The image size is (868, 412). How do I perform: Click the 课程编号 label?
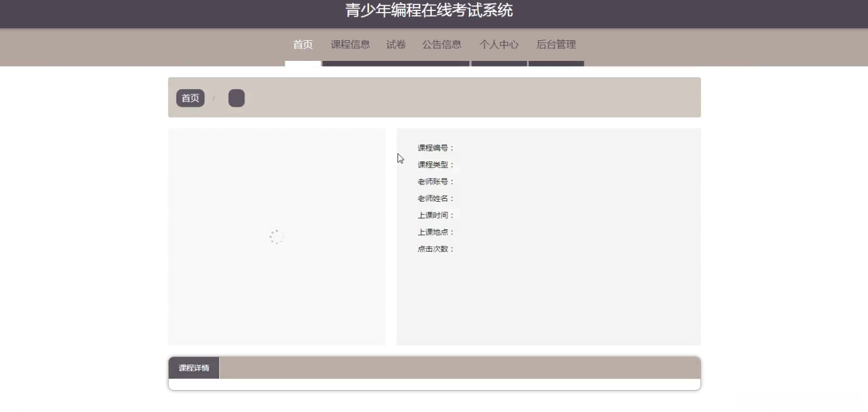[x=436, y=148]
